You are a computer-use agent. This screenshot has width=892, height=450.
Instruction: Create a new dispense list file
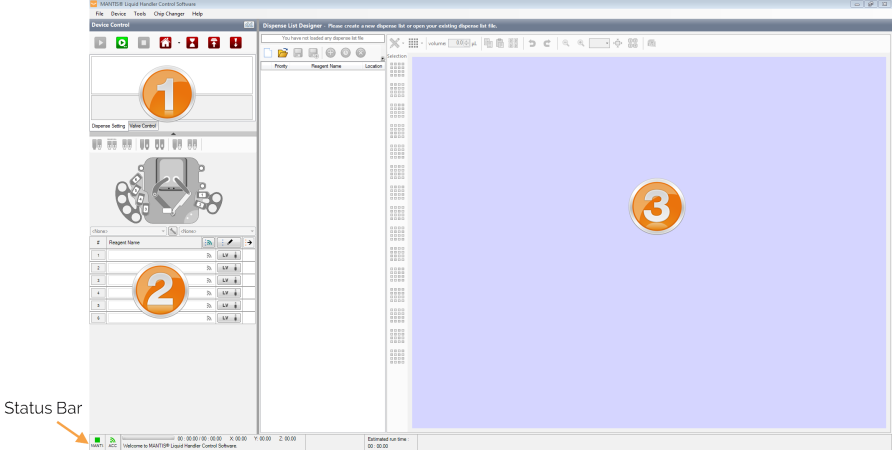coord(267,52)
